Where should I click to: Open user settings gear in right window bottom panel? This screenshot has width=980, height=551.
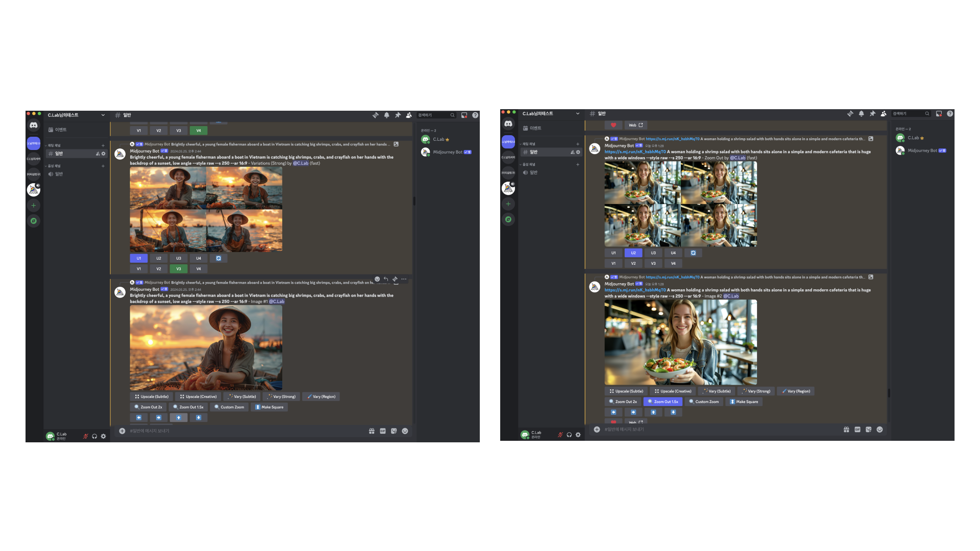(578, 435)
